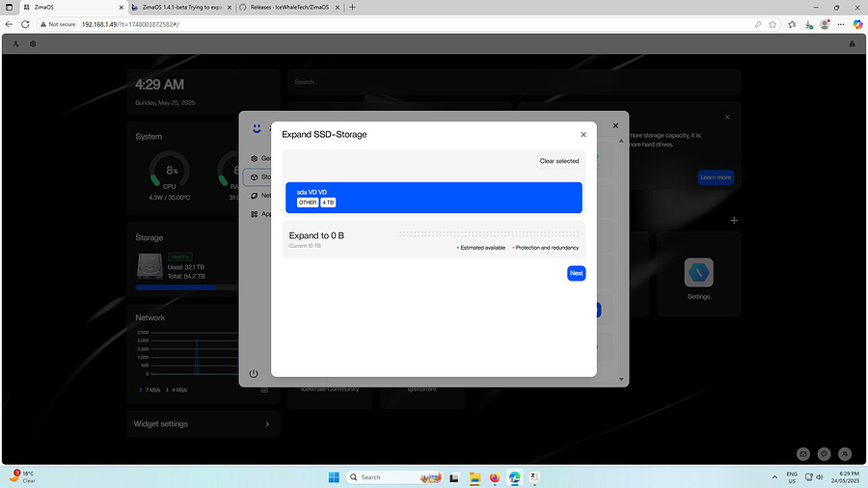Open the Network sidebar item in settings

260,196
